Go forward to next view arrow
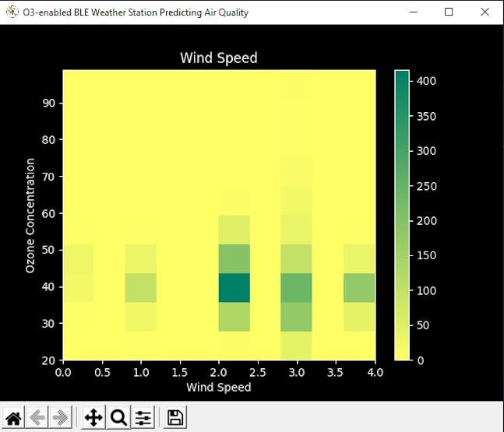Image resolution: width=504 pixels, height=432 pixels. click(x=61, y=417)
